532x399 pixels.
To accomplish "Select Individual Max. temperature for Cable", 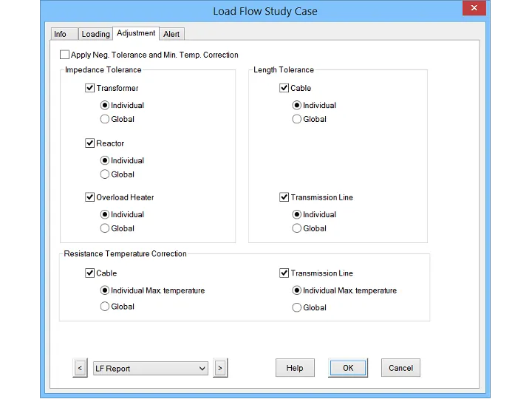I will point(105,290).
